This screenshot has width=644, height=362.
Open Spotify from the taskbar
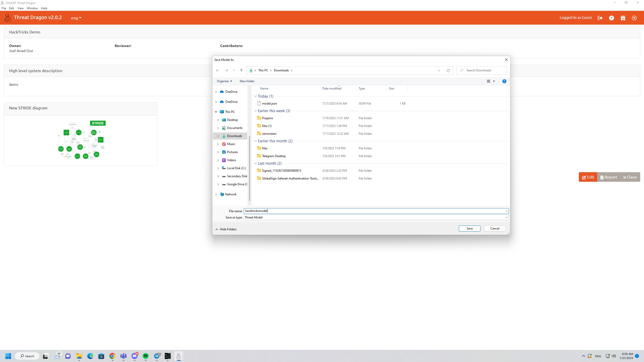(146, 356)
